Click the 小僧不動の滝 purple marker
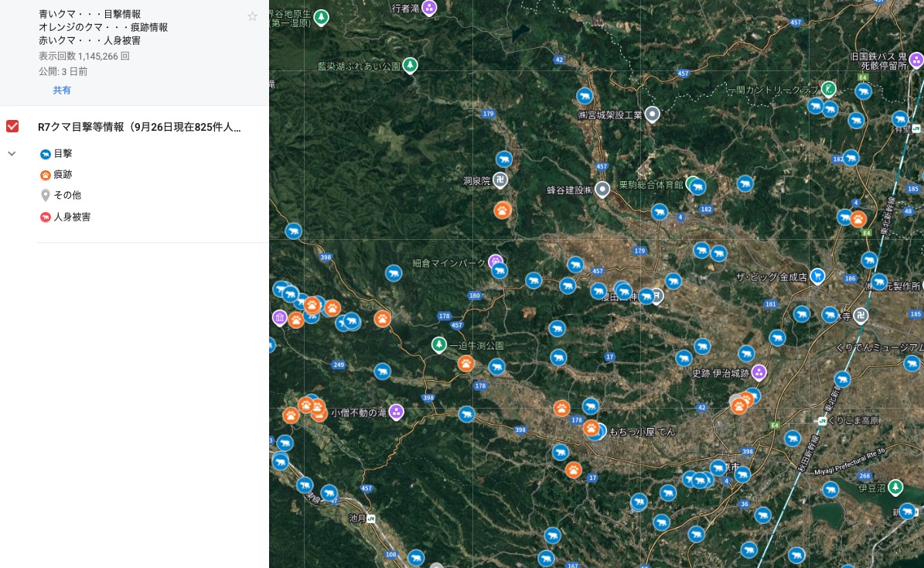Image resolution: width=924 pixels, height=568 pixels. (397, 412)
